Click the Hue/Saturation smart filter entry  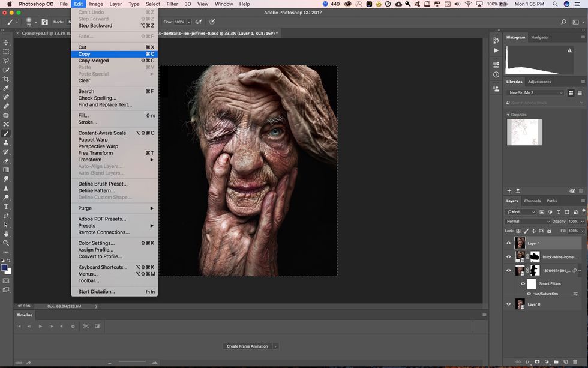(545, 294)
